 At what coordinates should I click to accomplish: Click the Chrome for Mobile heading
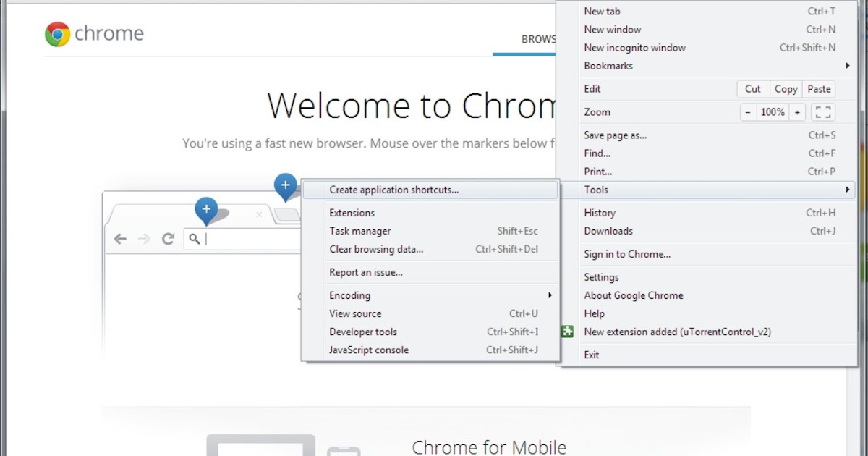489,447
